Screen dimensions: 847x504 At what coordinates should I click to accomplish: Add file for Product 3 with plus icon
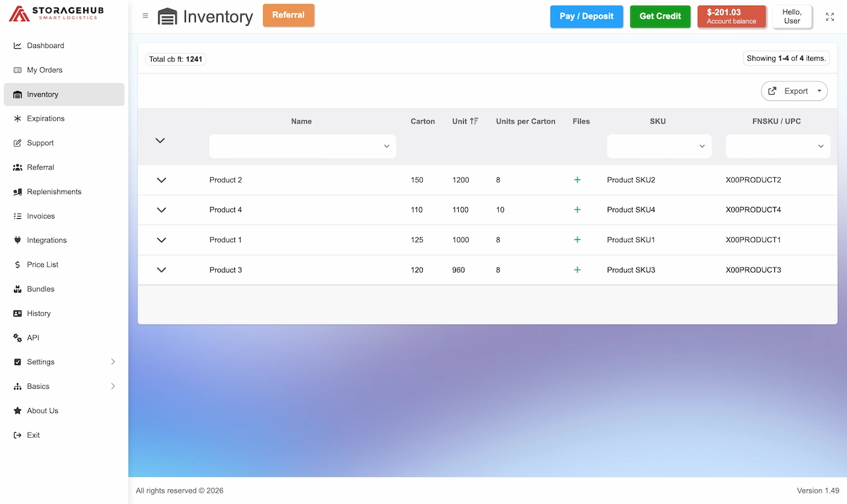click(577, 270)
